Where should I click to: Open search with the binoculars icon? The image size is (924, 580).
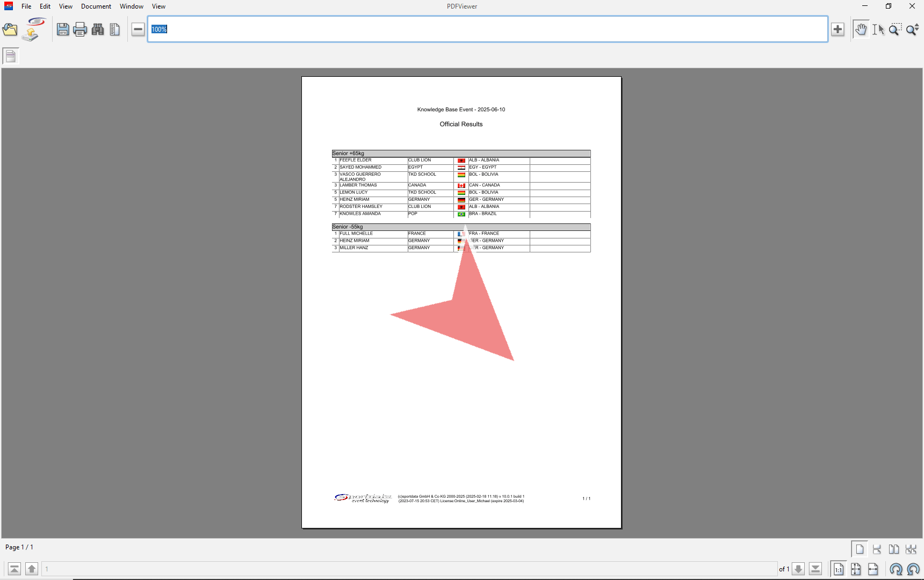point(98,30)
